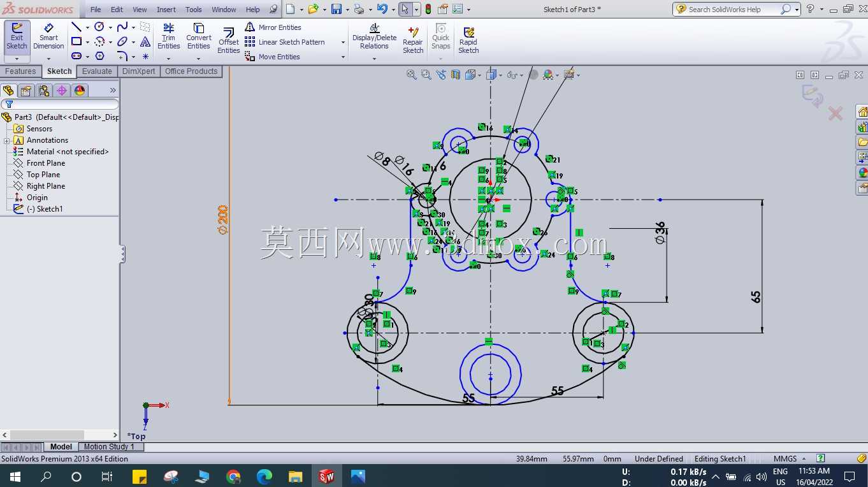Click the Repair Sketch tool
This screenshot has width=868, height=487.
(413, 40)
